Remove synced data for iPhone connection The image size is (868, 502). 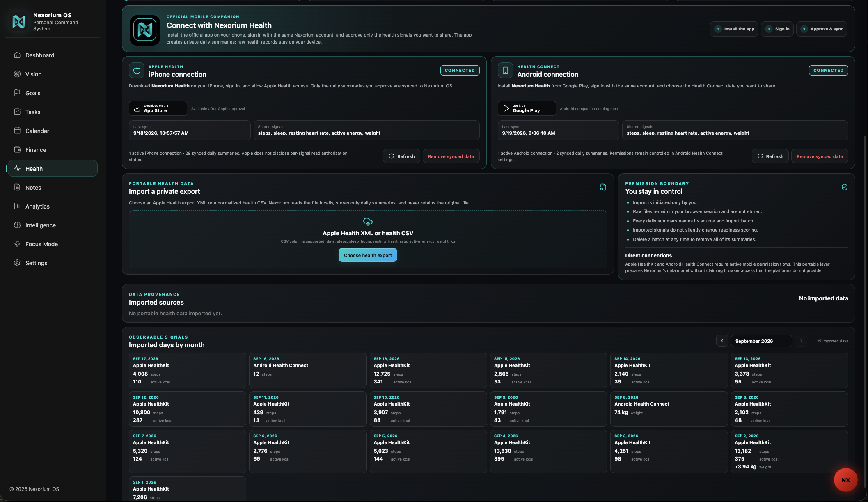(451, 156)
